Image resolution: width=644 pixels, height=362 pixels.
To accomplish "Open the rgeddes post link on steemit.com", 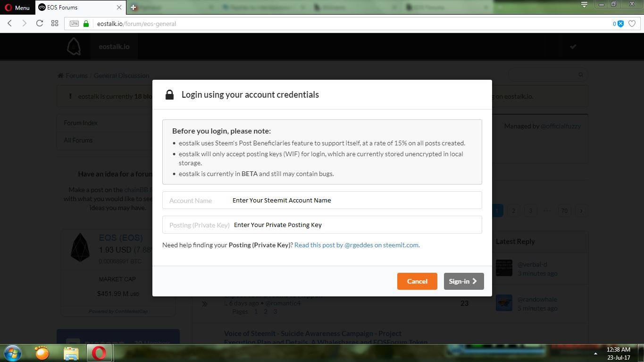I will point(356,245).
